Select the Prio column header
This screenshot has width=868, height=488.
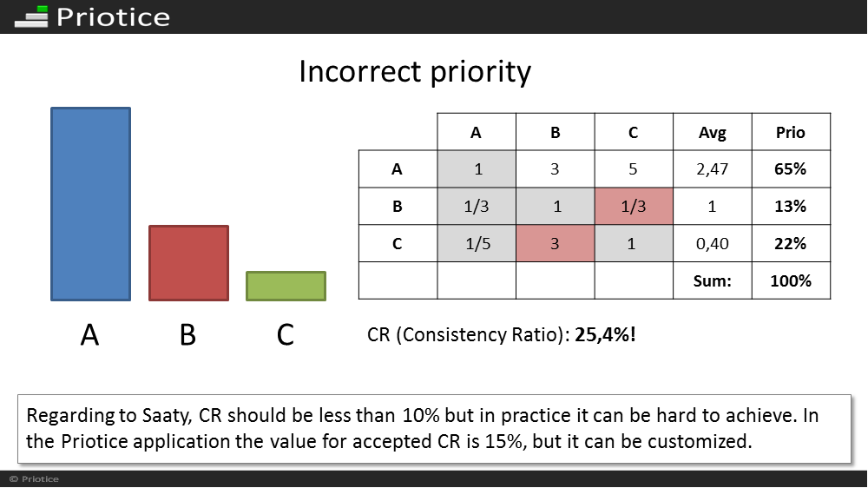(791, 132)
